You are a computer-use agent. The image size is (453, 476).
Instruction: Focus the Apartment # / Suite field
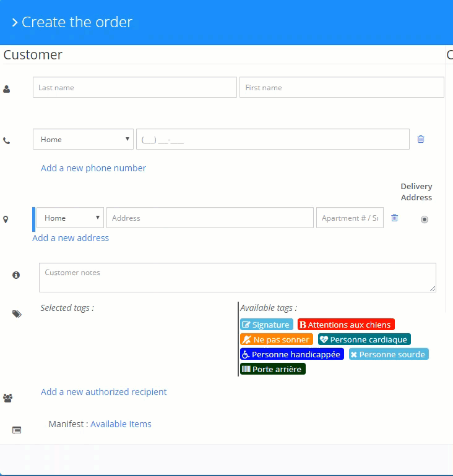tap(350, 218)
